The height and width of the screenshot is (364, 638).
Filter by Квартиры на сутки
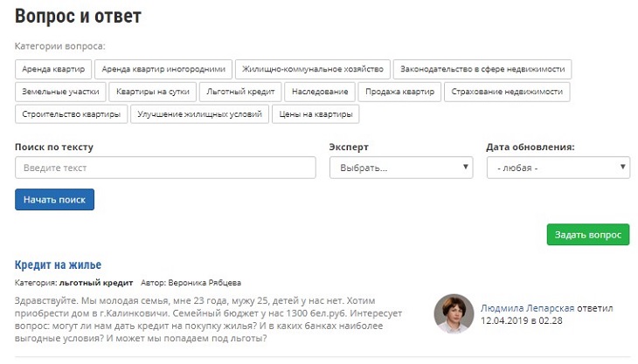[x=151, y=92]
